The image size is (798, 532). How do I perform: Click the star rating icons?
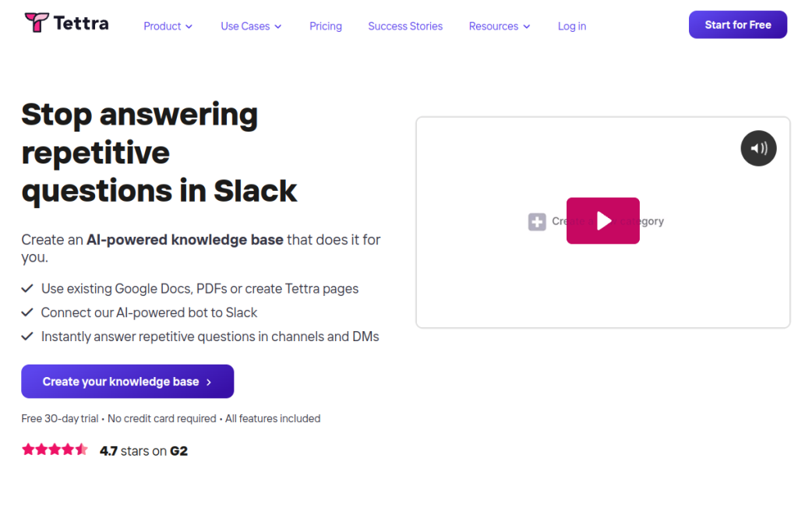click(55, 449)
